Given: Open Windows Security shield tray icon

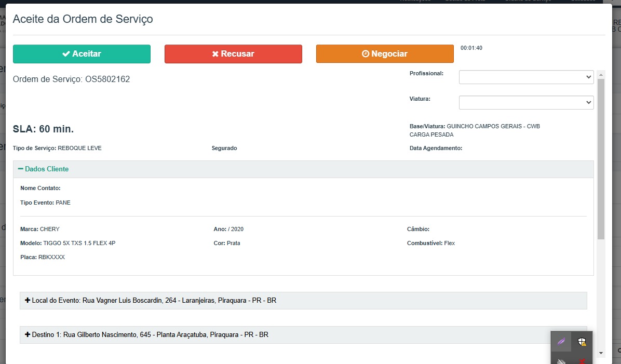Looking at the screenshot, I should click(582, 342).
